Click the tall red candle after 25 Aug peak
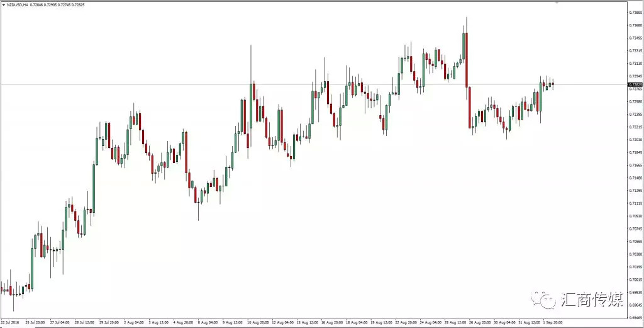The image size is (644, 328). [466, 60]
